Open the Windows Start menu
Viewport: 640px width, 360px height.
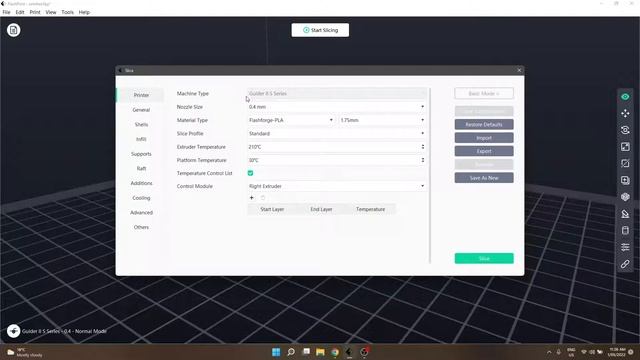276,352
